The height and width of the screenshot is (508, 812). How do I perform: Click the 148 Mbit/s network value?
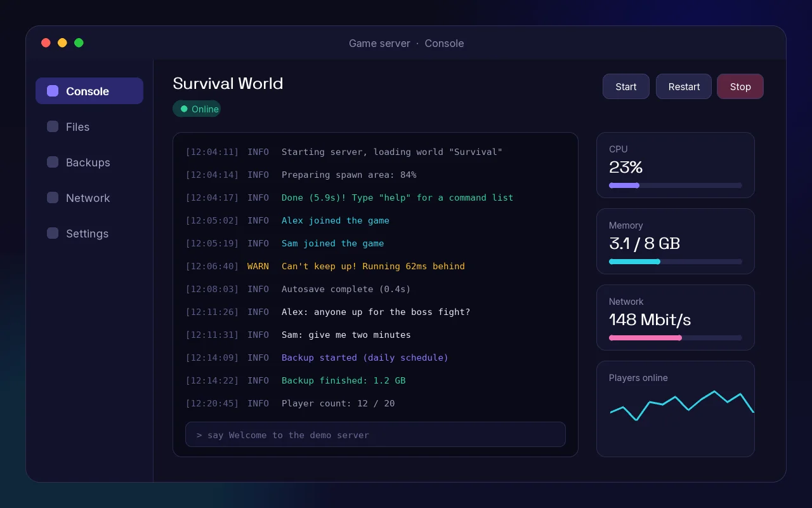tap(650, 320)
